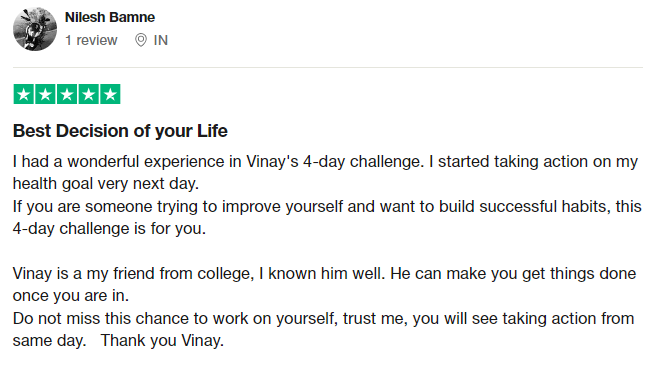The height and width of the screenshot is (366, 655).
Task: Click the line "once you are in."
Action: coord(71,296)
